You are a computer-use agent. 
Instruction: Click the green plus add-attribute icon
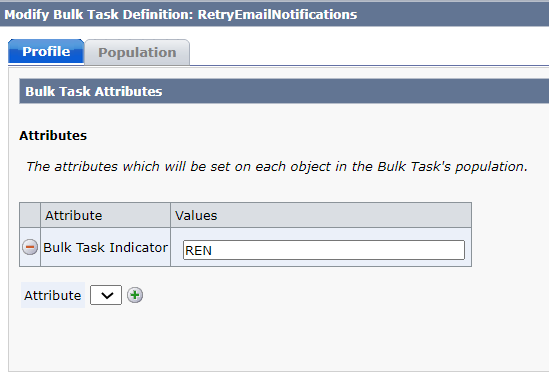pyautogui.click(x=135, y=295)
